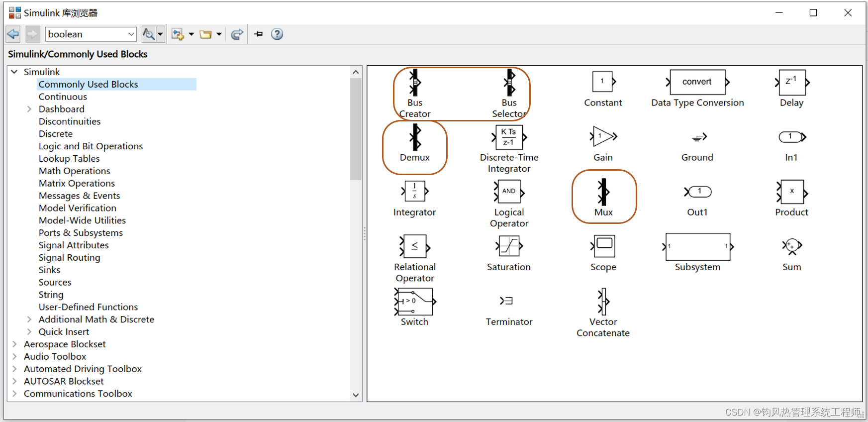This screenshot has width=868, height=422.
Task: Go back with the left arrow button
Action: pos(13,34)
